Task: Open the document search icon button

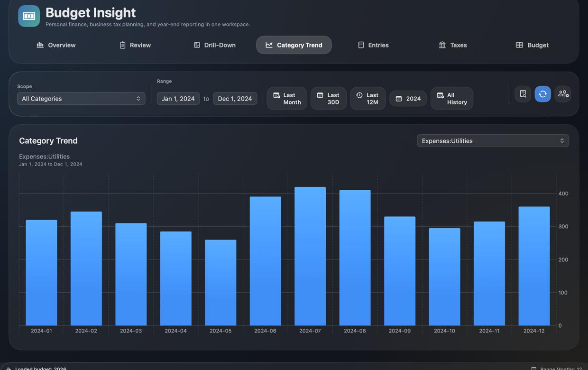Action: [x=523, y=94]
